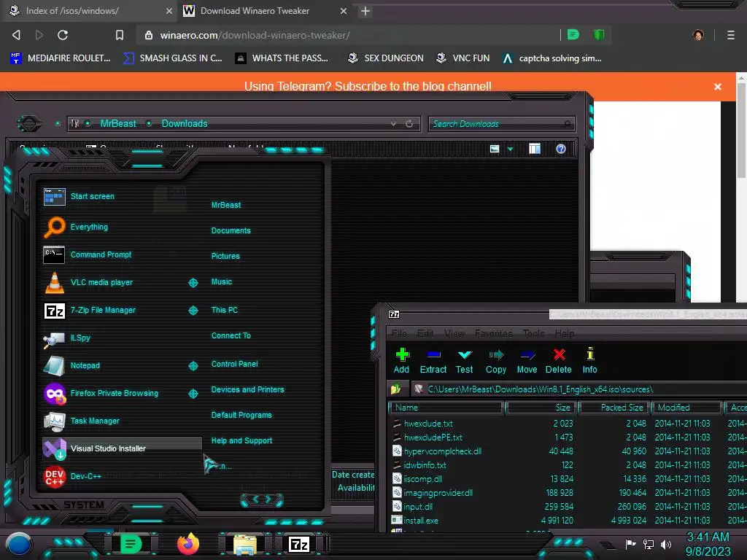Close the Telegram subscribe banner

pos(718,87)
